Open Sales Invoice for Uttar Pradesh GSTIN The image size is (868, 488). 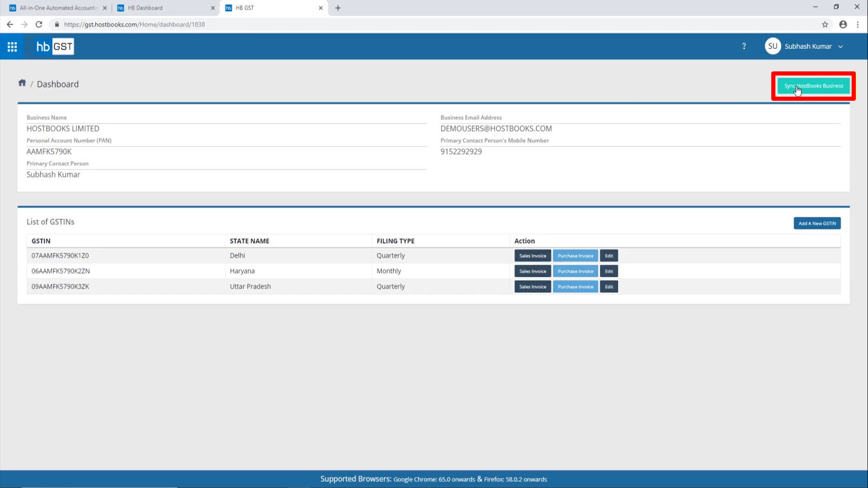533,286
